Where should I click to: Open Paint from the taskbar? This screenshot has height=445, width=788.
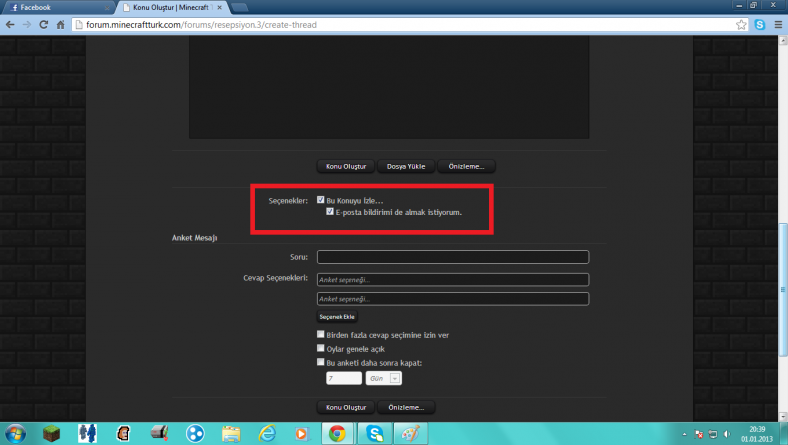pyautogui.click(x=411, y=433)
